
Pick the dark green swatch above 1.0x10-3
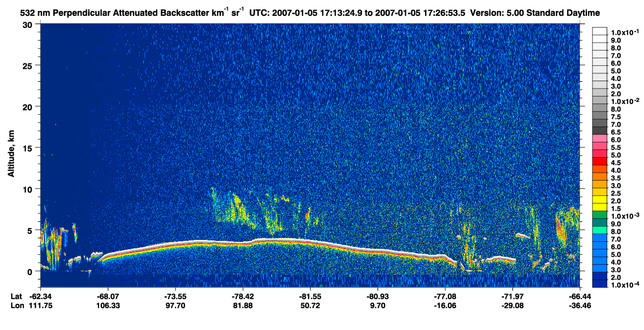click(600, 214)
